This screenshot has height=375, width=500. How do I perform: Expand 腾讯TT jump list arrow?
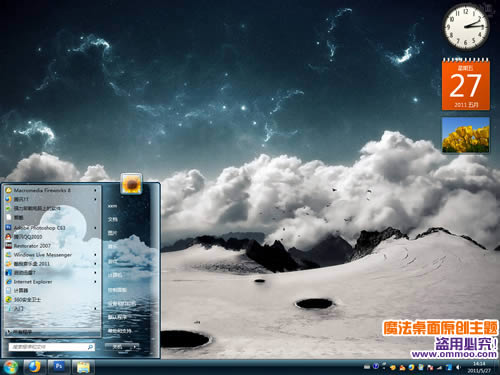point(95,199)
